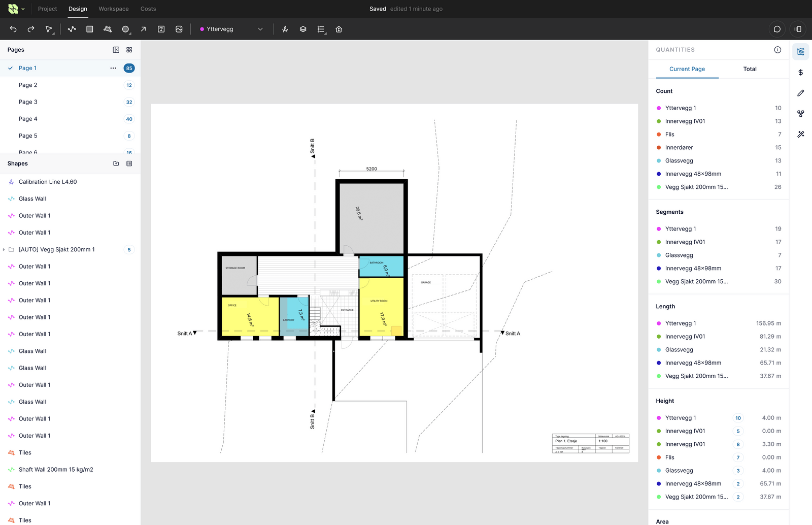
Task: Click the layers icon next to calibration tool
Action: (x=303, y=29)
